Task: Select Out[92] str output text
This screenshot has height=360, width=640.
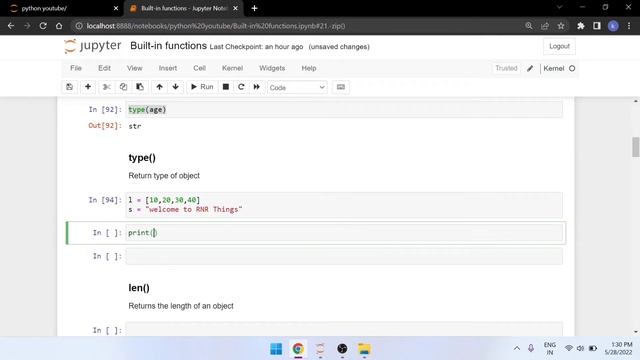Action: [135, 126]
